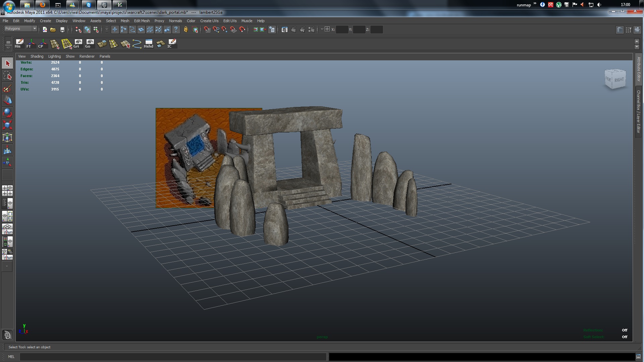Collapse status line section after Polygons
The height and width of the screenshot is (362, 644).
click(x=39, y=29)
